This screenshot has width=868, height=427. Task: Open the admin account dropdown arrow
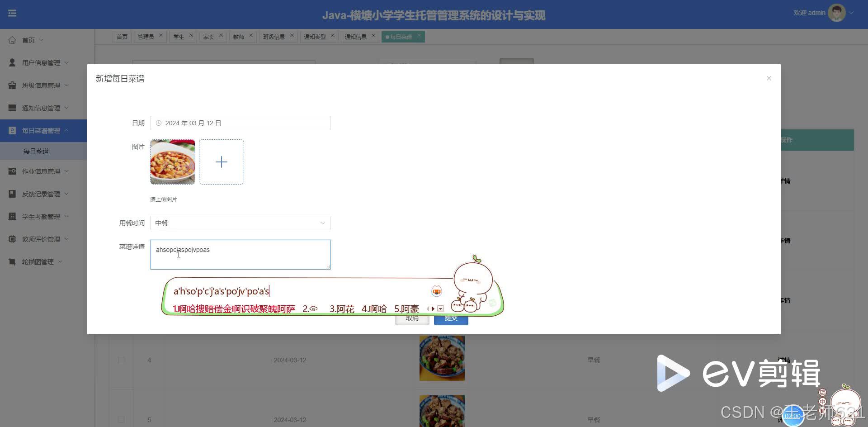(x=851, y=13)
